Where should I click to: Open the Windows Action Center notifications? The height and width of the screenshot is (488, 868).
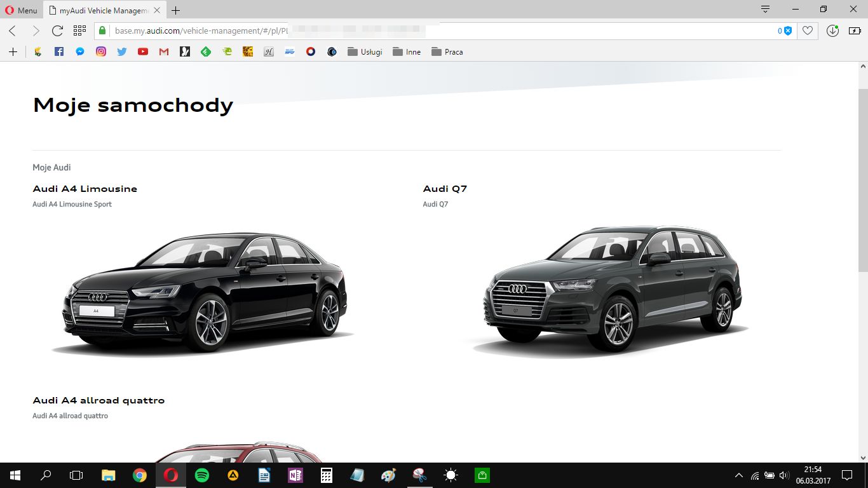point(847,475)
